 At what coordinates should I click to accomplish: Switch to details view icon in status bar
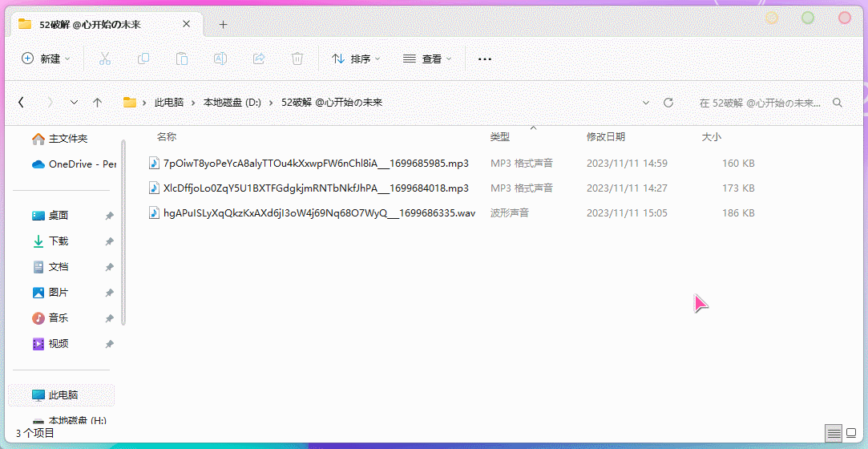834,433
